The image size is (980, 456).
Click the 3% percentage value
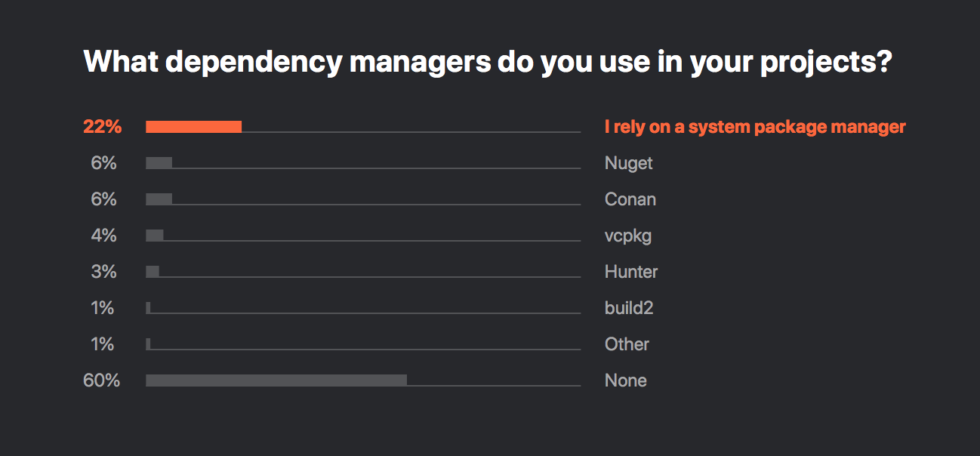104,272
